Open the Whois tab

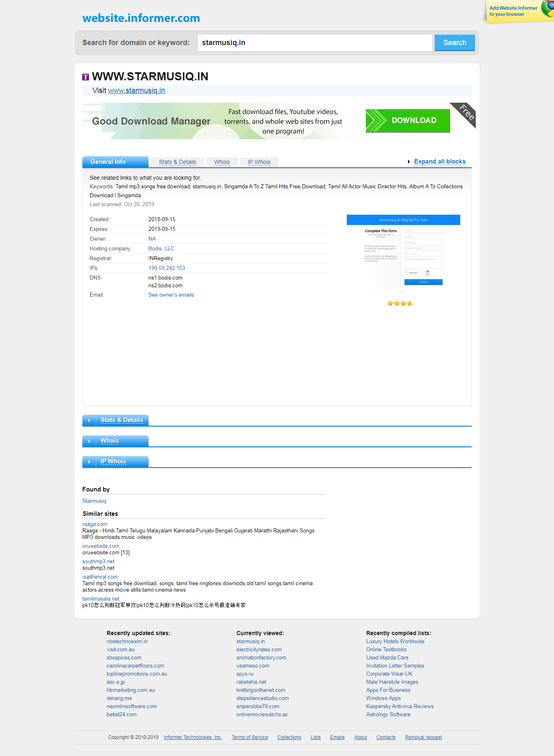[222, 162]
